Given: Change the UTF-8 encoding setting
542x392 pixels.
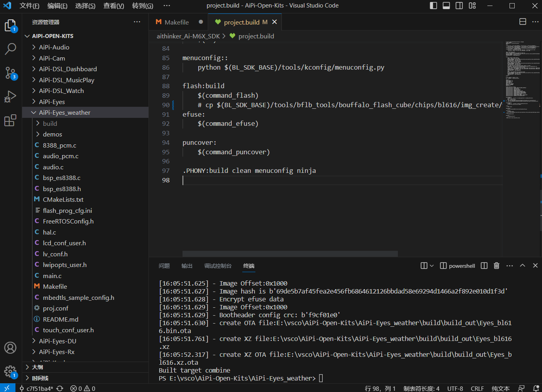Looking at the screenshot, I should tap(455, 388).
